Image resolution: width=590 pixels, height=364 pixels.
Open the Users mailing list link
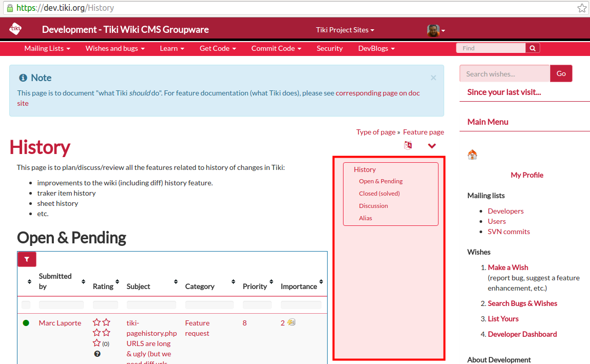(497, 221)
